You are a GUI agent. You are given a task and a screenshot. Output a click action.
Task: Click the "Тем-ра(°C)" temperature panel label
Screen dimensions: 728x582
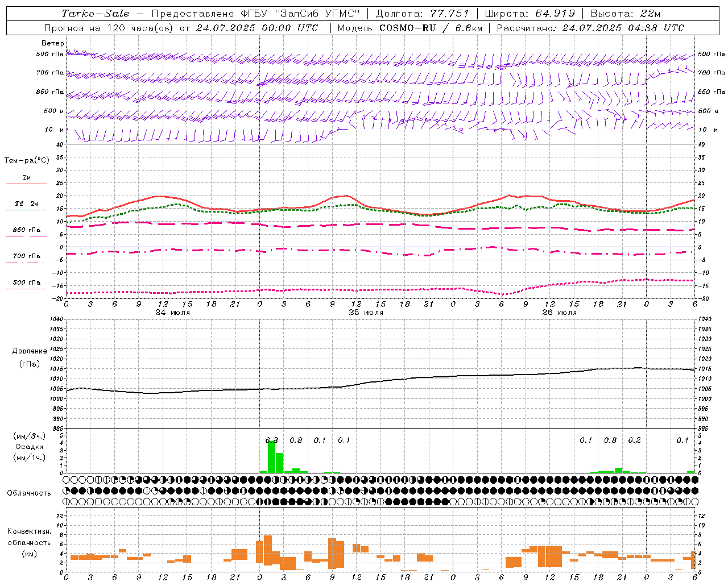point(27,161)
